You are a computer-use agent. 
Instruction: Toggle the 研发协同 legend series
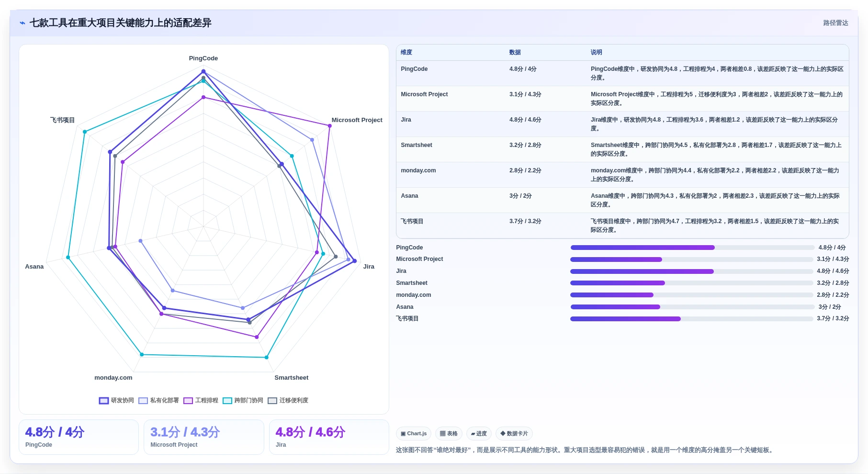click(x=116, y=401)
